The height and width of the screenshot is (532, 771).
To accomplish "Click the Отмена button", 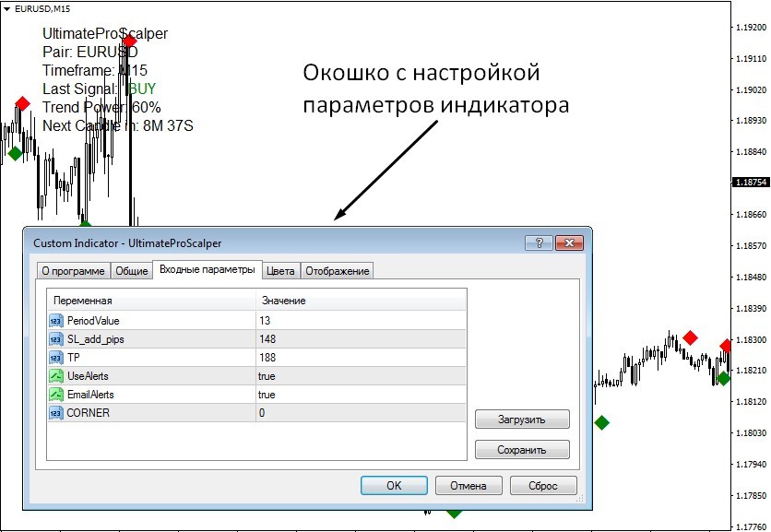I will 469,485.
